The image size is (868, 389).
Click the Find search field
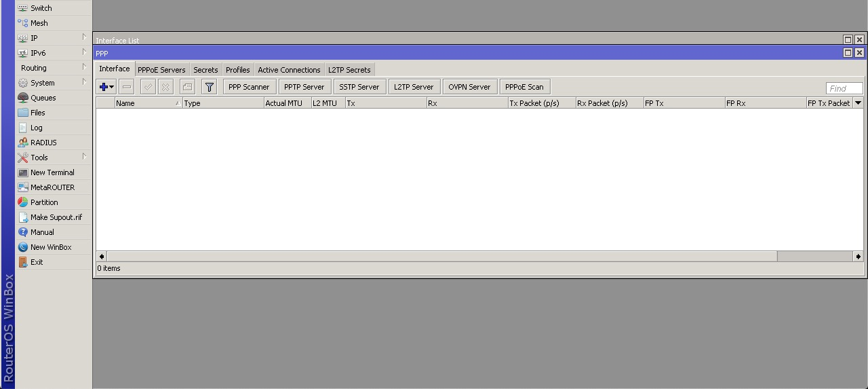click(x=844, y=88)
